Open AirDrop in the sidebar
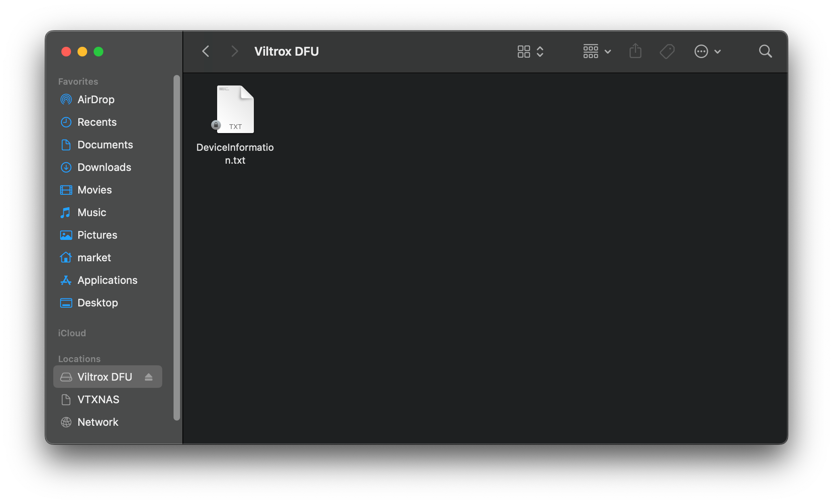 point(96,100)
